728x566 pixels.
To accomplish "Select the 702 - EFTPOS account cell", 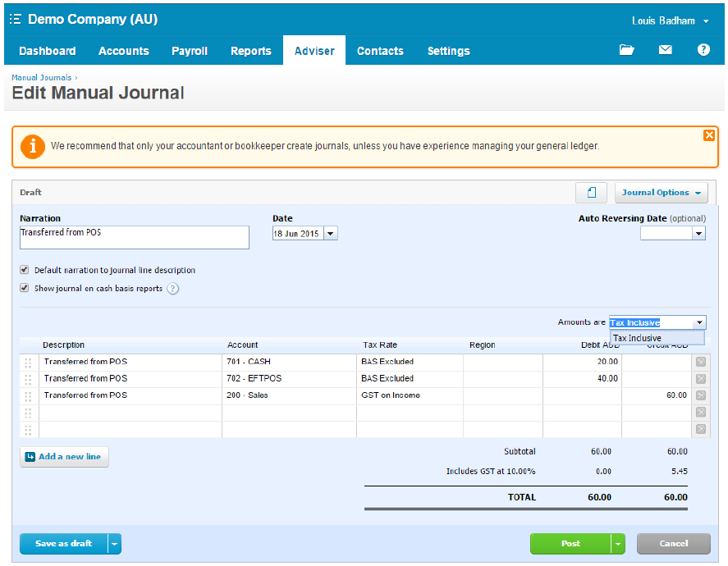I will pyautogui.click(x=289, y=379).
